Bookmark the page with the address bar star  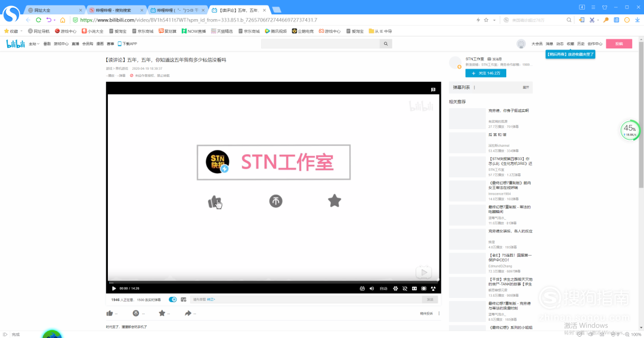pyautogui.click(x=487, y=20)
